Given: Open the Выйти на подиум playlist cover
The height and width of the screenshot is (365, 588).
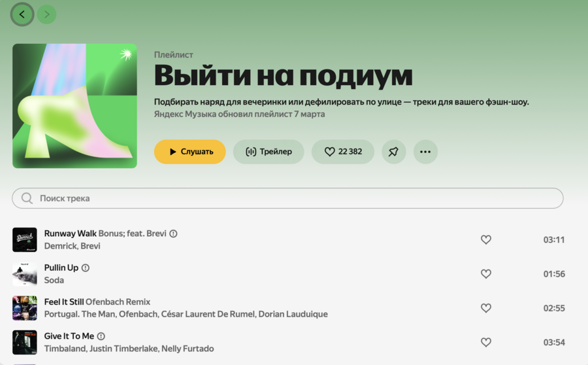Looking at the screenshot, I should [74, 106].
